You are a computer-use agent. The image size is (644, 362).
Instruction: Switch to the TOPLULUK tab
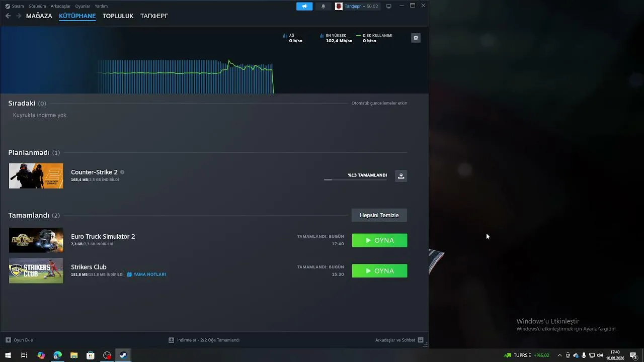point(118,16)
